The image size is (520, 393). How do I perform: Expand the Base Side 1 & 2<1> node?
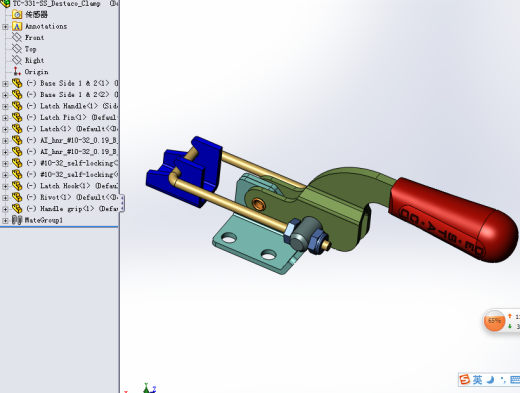(x=5, y=83)
